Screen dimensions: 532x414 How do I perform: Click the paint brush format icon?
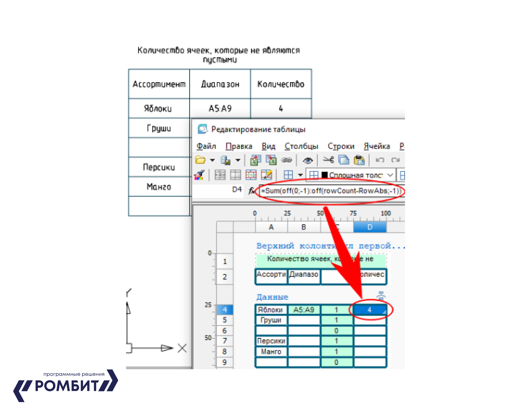point(199,175)
